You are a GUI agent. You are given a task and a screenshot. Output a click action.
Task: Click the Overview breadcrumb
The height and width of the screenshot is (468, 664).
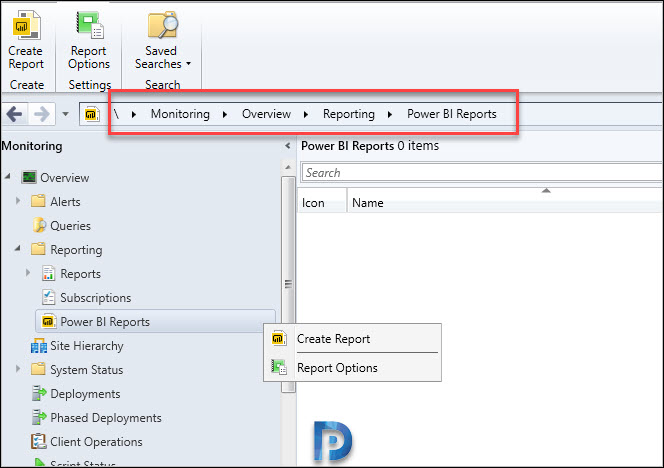point(266,114)
